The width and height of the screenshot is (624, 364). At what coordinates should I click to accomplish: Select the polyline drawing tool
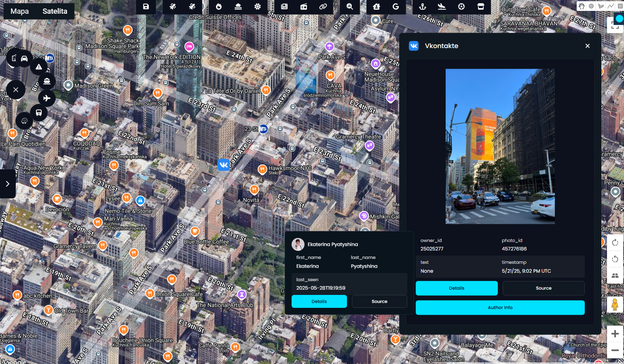tap(611, 6)
